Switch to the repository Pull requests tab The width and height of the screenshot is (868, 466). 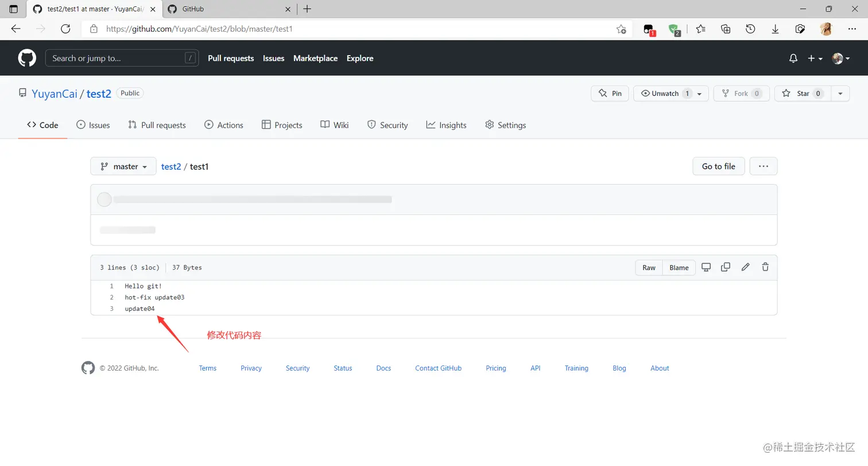pyautogui.click(x=157, y=125)
